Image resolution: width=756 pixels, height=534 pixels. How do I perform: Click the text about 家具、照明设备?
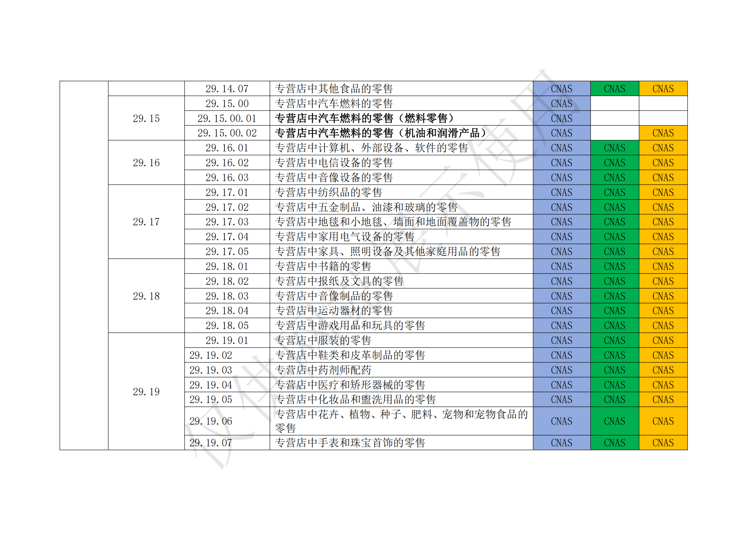(x=388, y=251)
